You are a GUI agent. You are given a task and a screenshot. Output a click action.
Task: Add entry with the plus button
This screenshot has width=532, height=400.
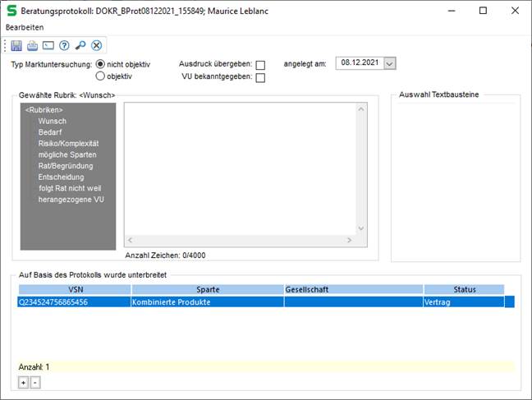[x=23, y=383]
